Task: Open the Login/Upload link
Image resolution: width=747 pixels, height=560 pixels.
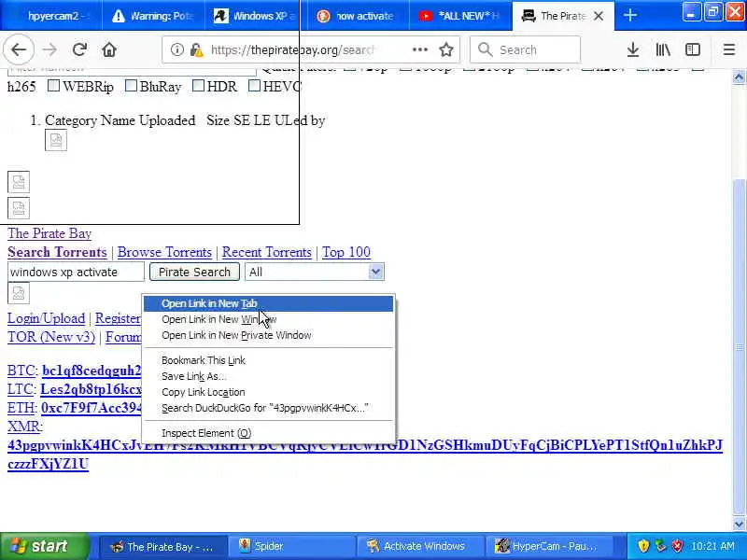Action: 46,318
